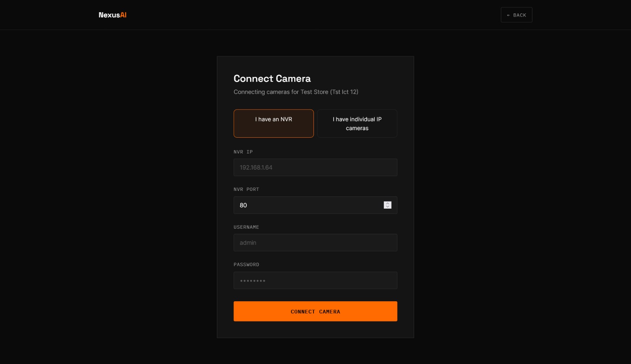Click the 'Connect Camera' page heading
Screen dimensions: 631x364
[x=272, y=78]
